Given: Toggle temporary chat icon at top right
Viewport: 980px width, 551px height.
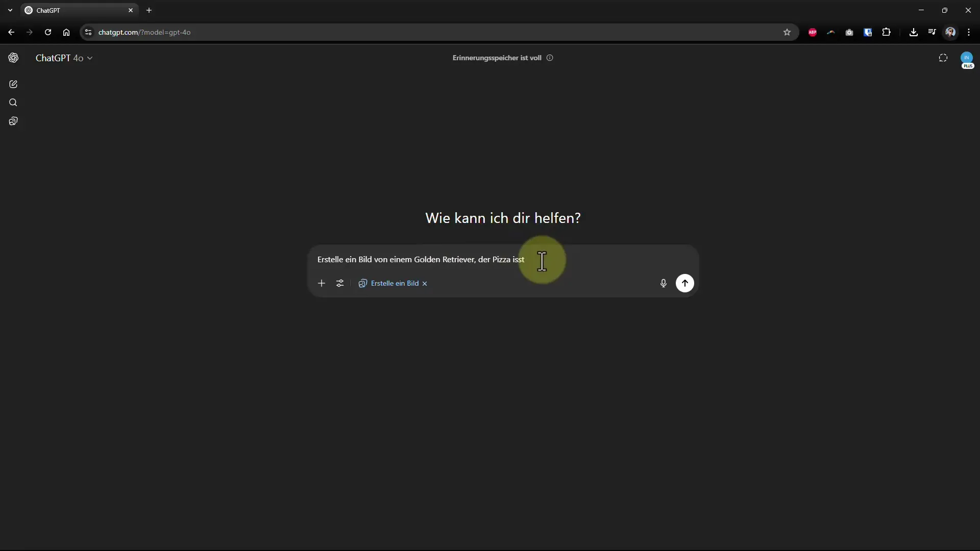Looking at the screenshot, I should pos(943,58).
